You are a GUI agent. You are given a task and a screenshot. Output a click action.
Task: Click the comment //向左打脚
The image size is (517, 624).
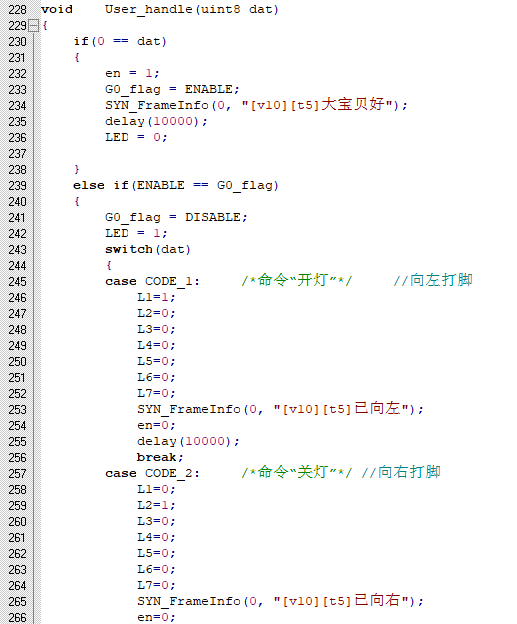point(433,281)
